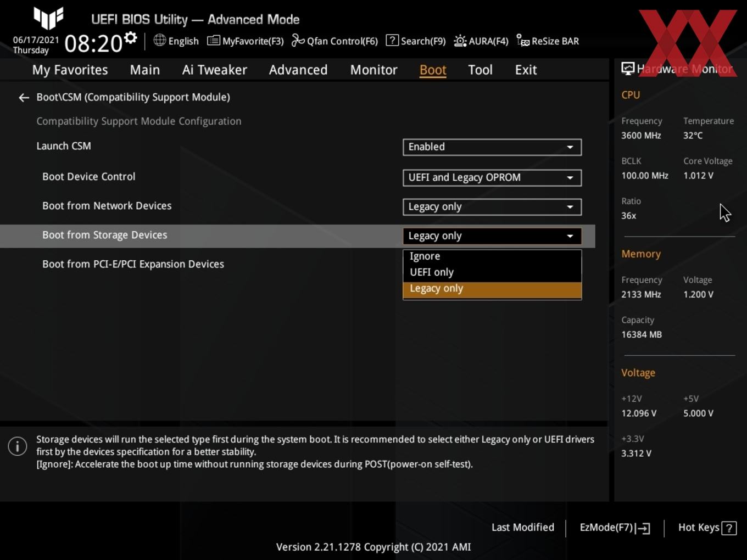The width and height of the screenshot is (747, 560).
Task: Open Tool tab
Action: tap(480, 70)
